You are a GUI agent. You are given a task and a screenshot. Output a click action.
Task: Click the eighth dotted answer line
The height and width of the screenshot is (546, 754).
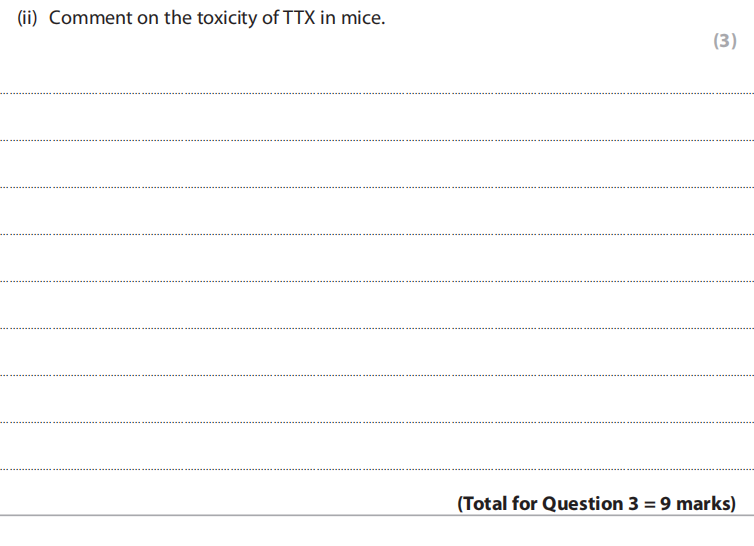coord(377,422)
